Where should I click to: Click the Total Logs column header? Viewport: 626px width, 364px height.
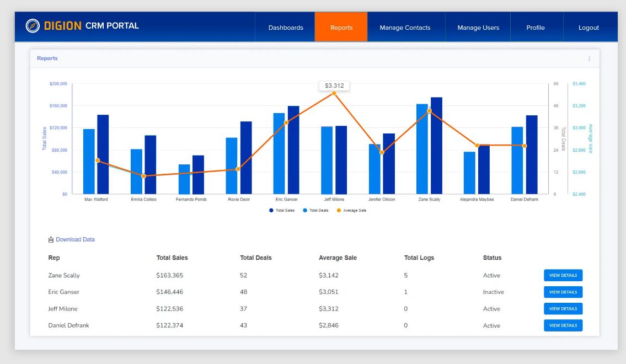(x=419, y=258)
